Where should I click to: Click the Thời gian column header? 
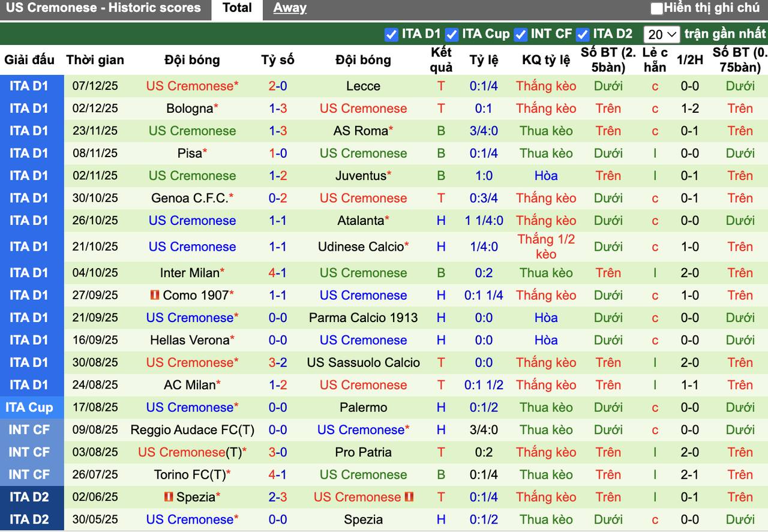95,60
